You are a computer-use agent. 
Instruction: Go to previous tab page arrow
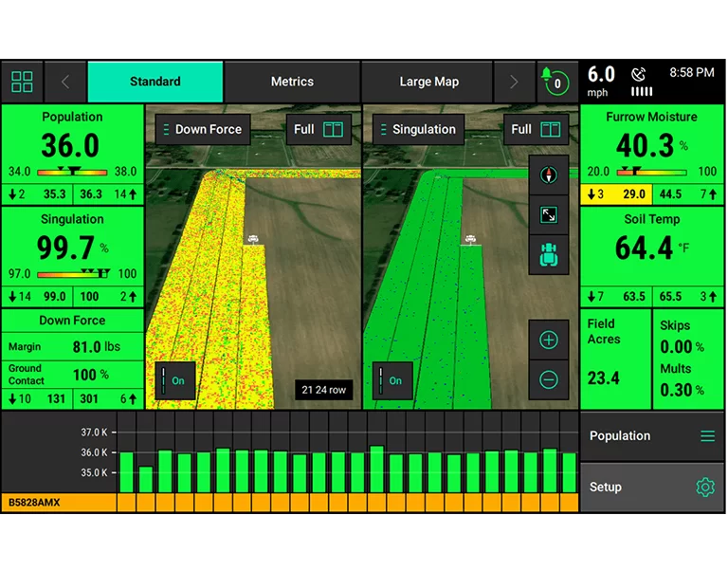click(65, 82)
